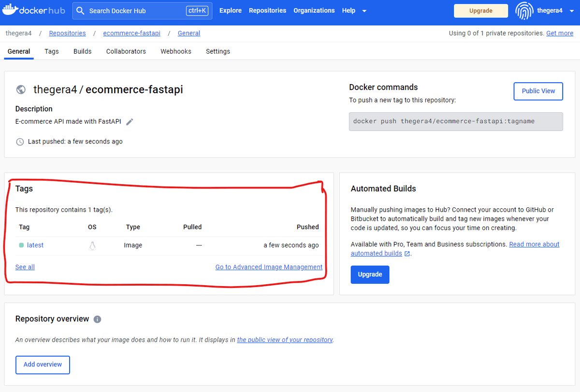Viewport: 580px width, 392px height.
Task: Click the blue Upgrade button in Automated Builds
Action: click(370, 275)
